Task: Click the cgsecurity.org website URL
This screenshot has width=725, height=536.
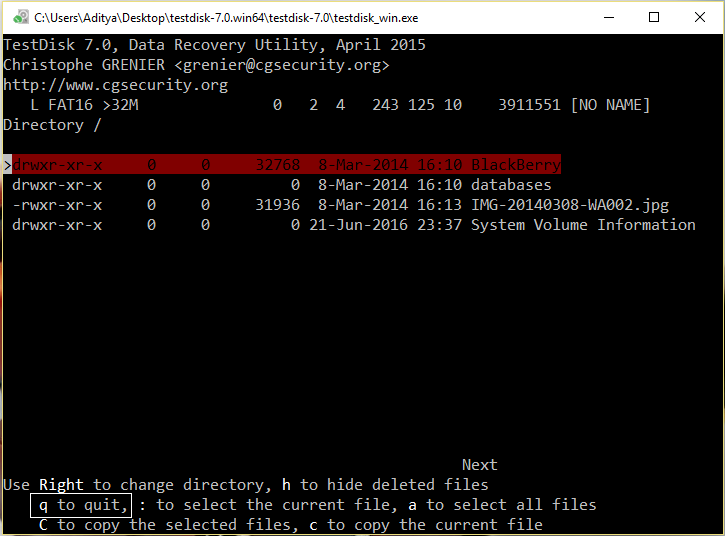Action: [x=116, y=85]
